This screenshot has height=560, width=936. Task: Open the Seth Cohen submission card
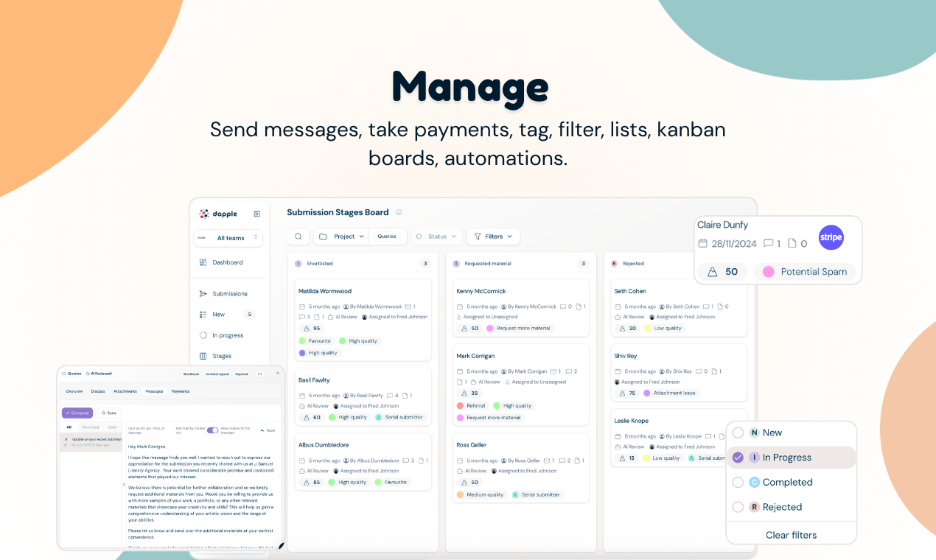coord(679,308)
